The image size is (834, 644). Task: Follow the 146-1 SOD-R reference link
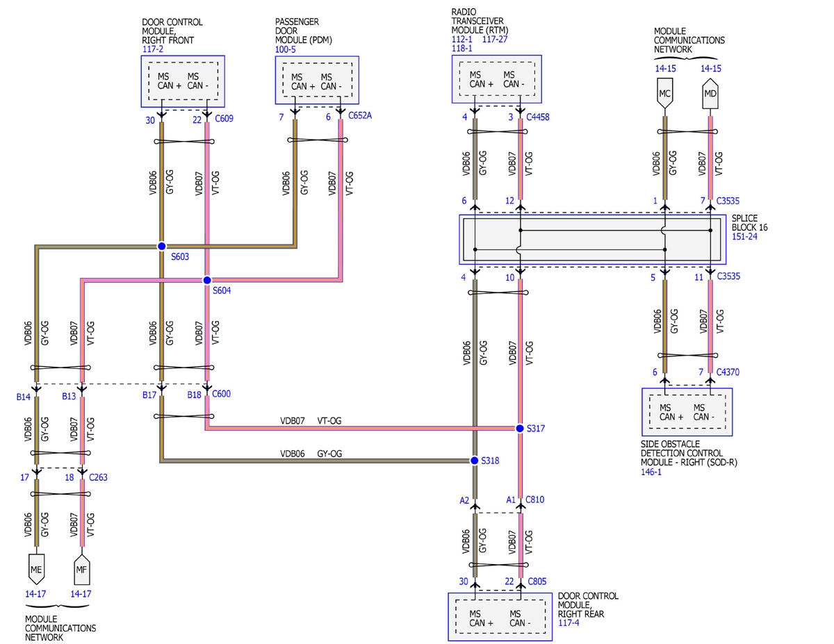651,471
